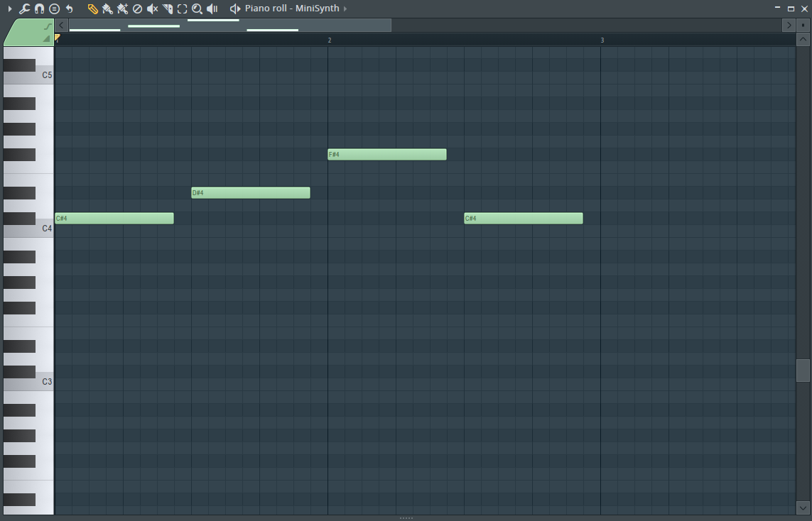Click the vertical scrollbar handle
The image size is (812, 521).
(x=803, y=371)
